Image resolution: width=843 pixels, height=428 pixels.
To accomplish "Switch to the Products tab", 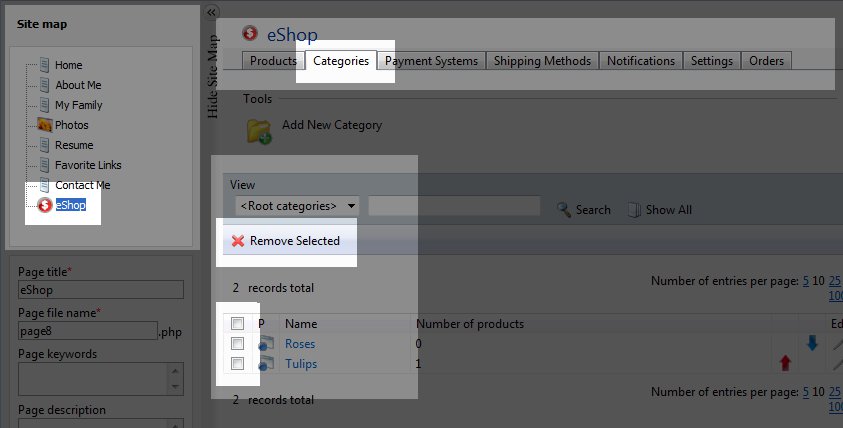I will [x=273, y=61].
